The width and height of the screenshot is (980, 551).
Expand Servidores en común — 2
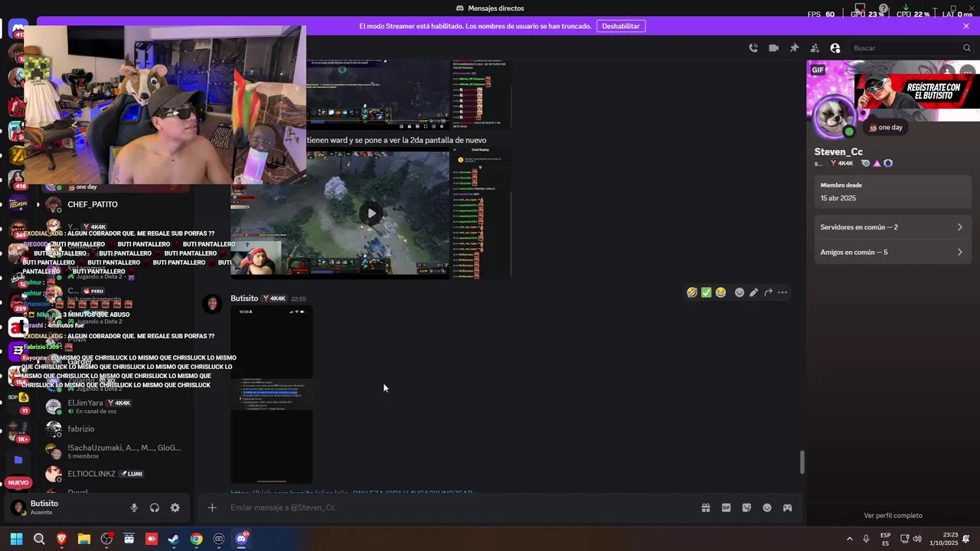coord(892,227)
